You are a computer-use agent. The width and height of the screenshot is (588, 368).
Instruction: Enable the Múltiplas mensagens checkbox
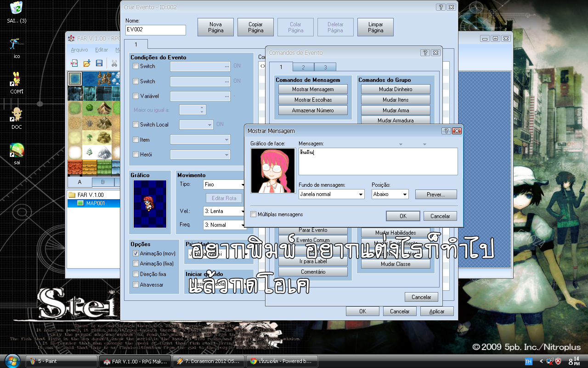[254, 214]
